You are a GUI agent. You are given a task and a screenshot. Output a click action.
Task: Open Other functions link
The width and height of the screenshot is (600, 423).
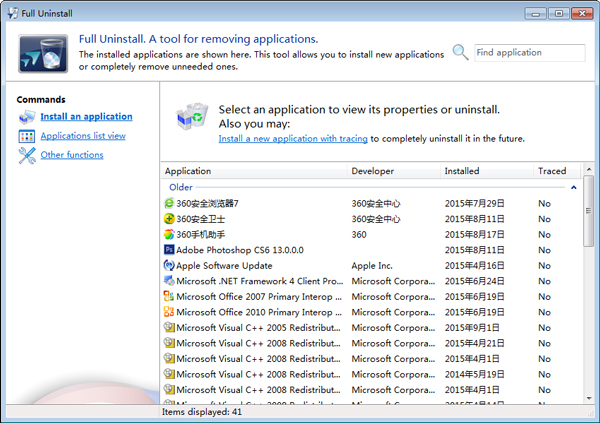[72, 155]
